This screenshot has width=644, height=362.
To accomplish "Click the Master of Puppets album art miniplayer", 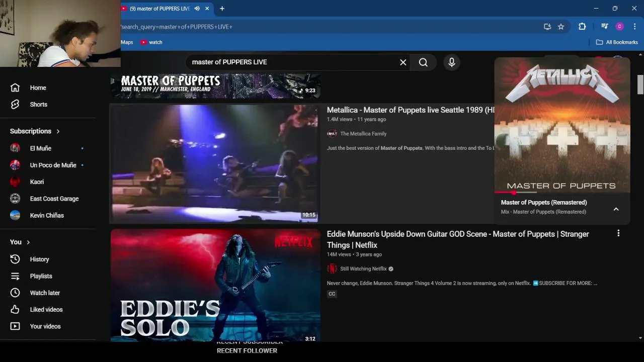I will click(x=562, y=125).
